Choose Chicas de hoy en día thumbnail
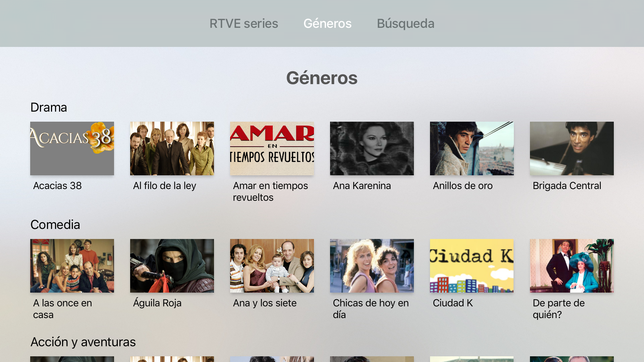The width and height of the screenshot is (644, 362). click(x=372, y=266)
